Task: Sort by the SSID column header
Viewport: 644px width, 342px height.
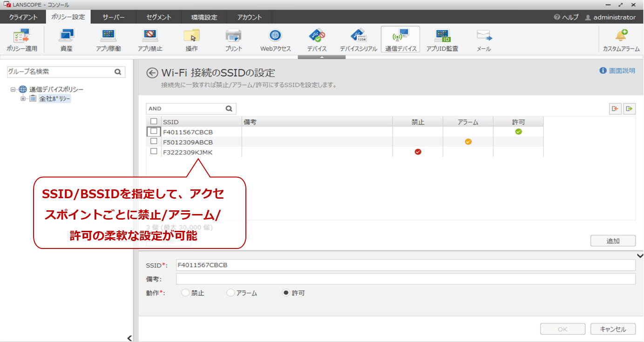Action: [202, 122]
